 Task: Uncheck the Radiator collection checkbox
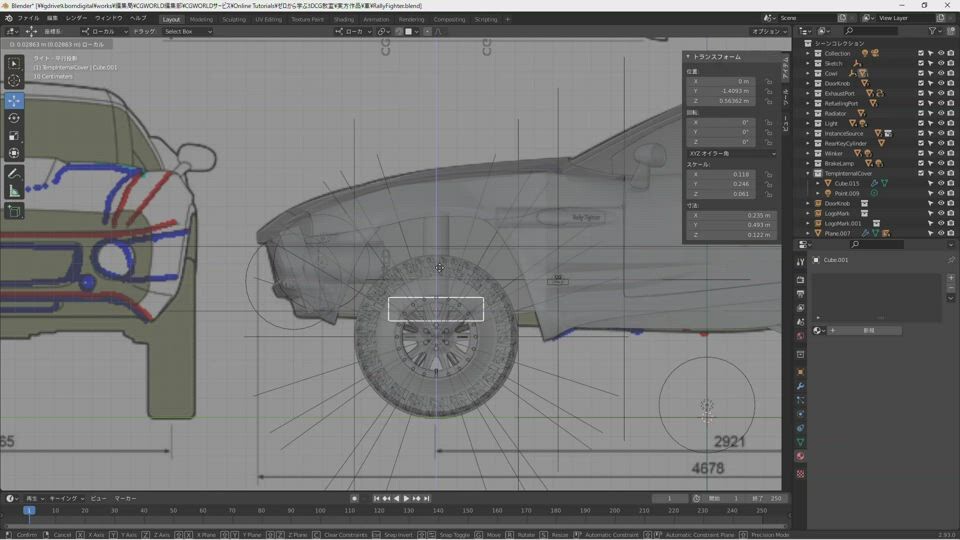tap(921, 113)
